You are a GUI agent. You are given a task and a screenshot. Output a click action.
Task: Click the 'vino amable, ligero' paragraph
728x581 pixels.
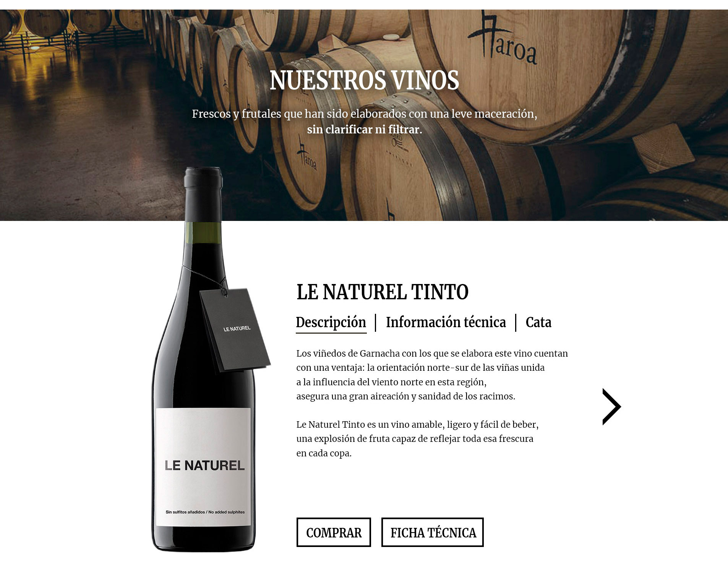[417, 439]
